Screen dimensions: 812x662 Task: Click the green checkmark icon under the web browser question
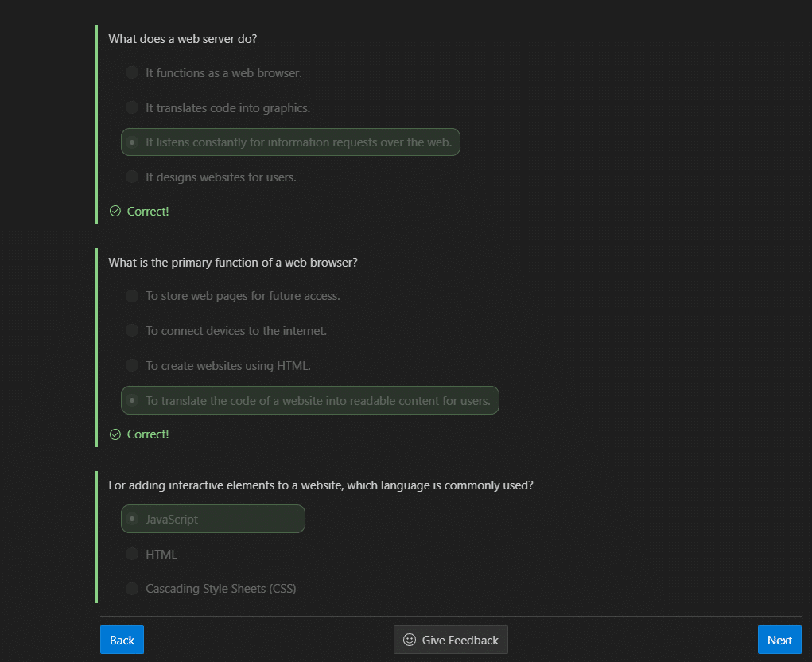(x=115, y=434)
